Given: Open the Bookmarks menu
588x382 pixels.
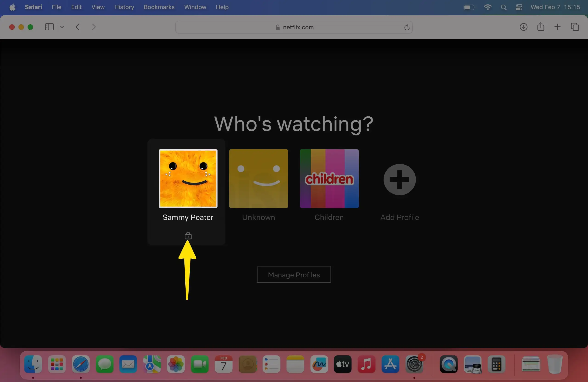Looking at the screenshot, I should pos(159,7).
